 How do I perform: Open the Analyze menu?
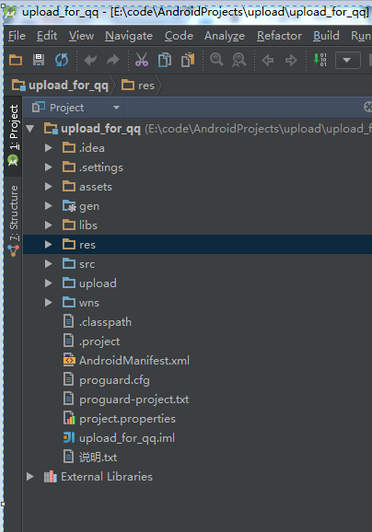click(x=224, y=36)
